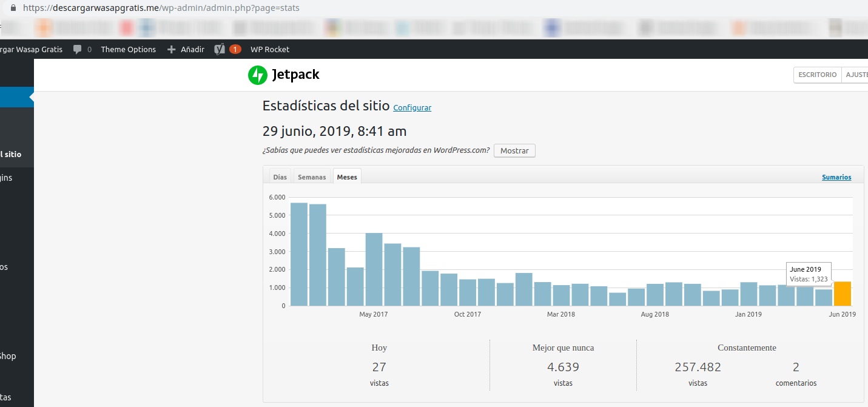This screenshot has height=407, width=868.
Task: Open the Añadir menu in admin bar
Action: (x=192, y=50)
